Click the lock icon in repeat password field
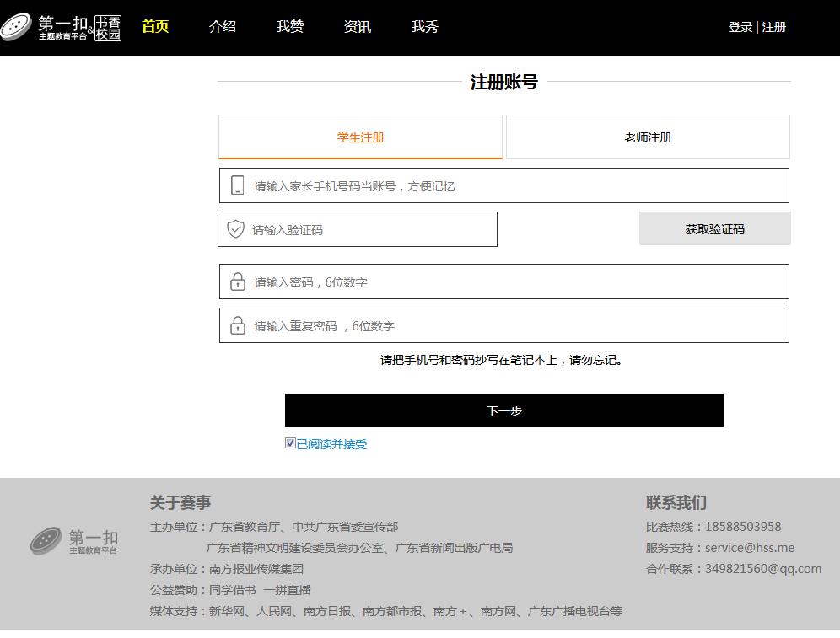Viewport: 840px width, 638px height. coord(238,325)
